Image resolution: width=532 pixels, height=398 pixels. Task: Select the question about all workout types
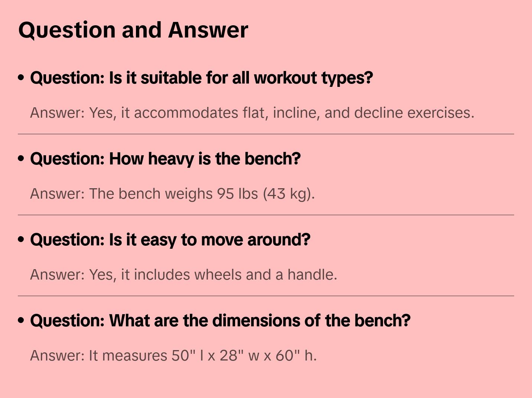tap(201, 78)
